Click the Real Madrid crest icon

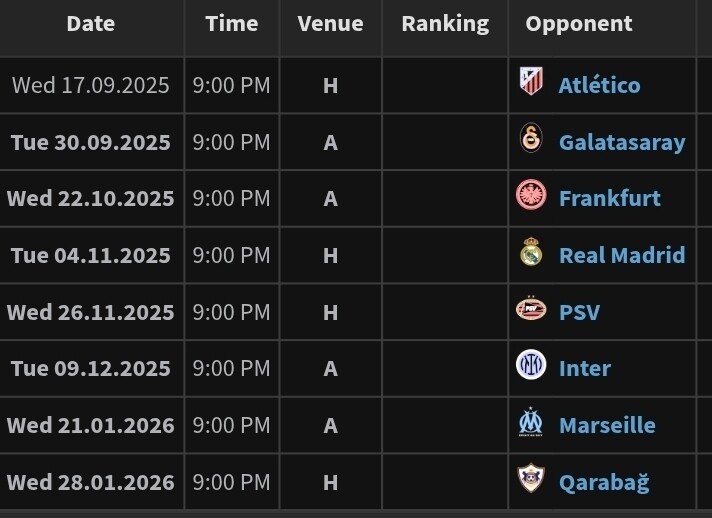tap(531, 253)
